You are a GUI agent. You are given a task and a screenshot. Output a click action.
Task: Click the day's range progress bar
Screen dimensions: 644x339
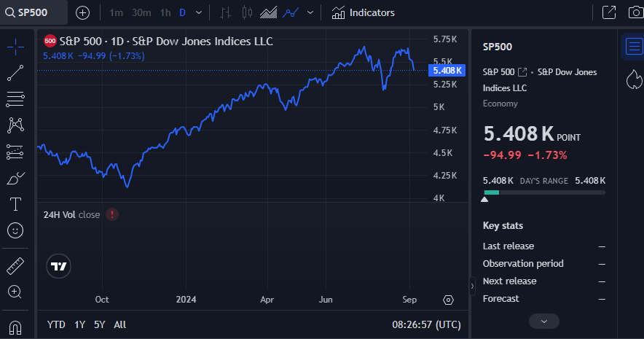pyautogui.click(x=544, y=192)
